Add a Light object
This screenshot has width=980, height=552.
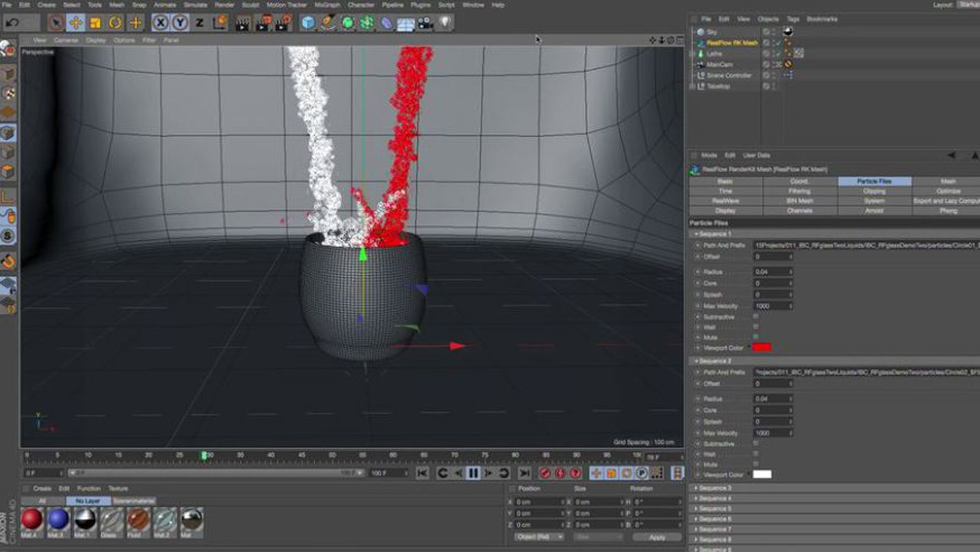coord(445,23)
